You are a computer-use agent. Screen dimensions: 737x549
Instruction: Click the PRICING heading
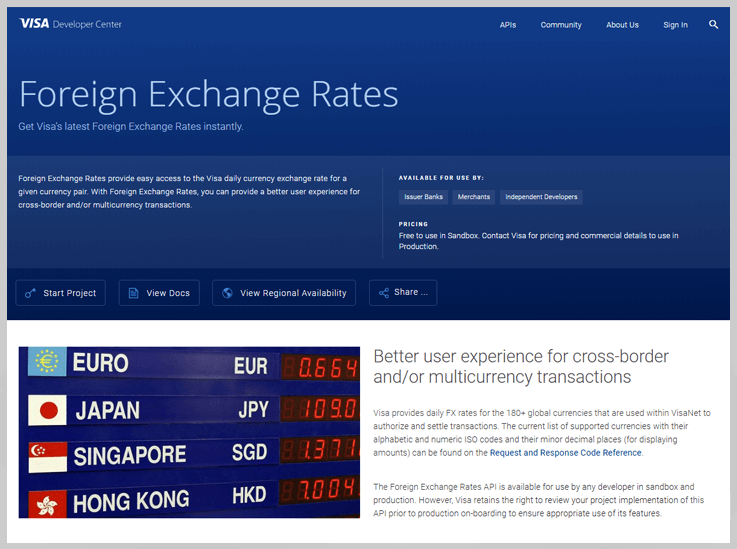point(413,224)
